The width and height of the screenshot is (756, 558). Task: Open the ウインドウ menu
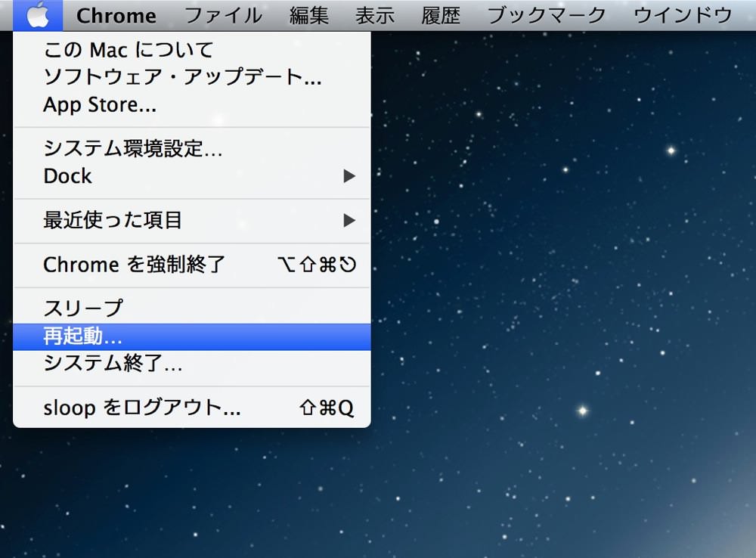[x=683, y=15]
